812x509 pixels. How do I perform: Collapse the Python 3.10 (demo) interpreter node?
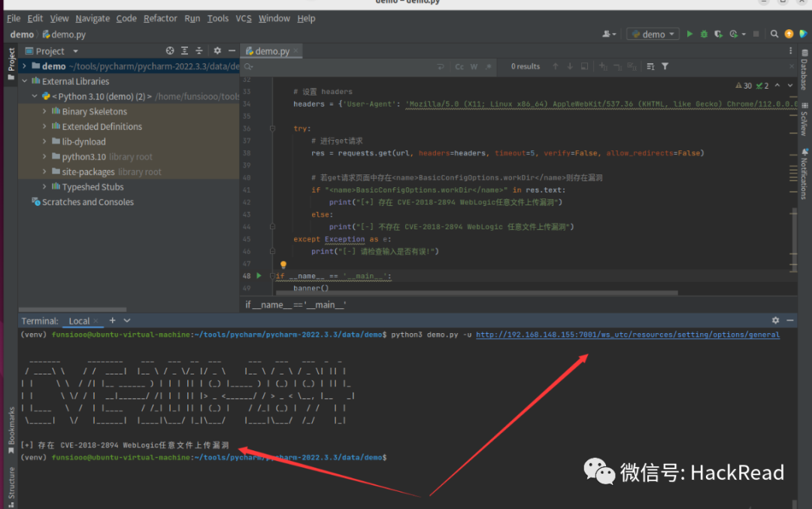34,96
